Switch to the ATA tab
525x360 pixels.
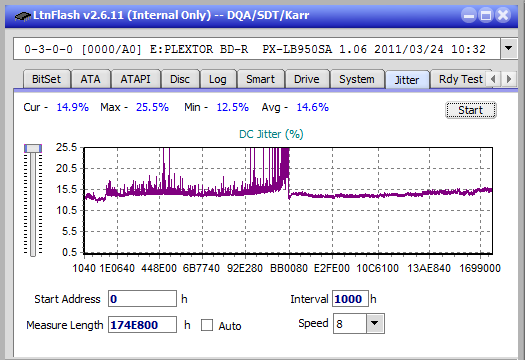click(90, 79)
